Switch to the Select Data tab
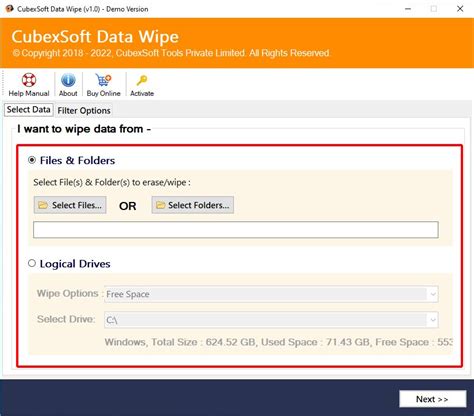 pyautogui.click(x=29, y=110)
